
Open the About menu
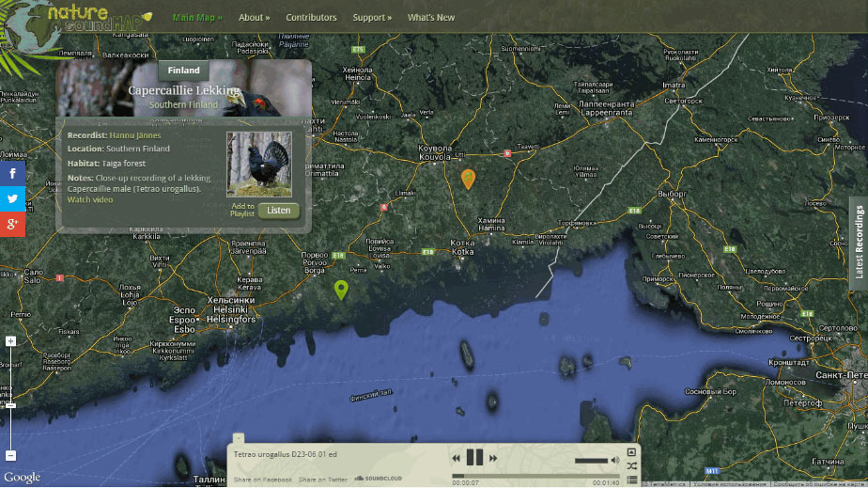(x=254, y=17)
